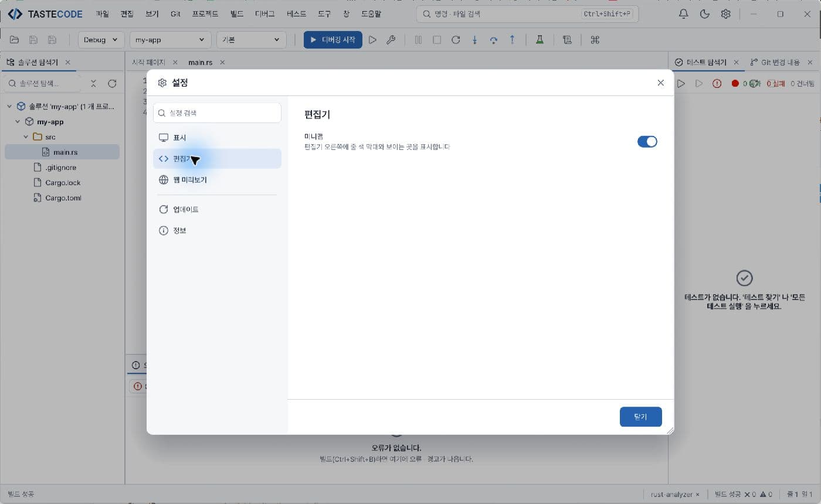The height and width of the screenshot is (504, 821).
Task: Click the refresh icon in the solution explorer
Action: click(x=112, y=84)
